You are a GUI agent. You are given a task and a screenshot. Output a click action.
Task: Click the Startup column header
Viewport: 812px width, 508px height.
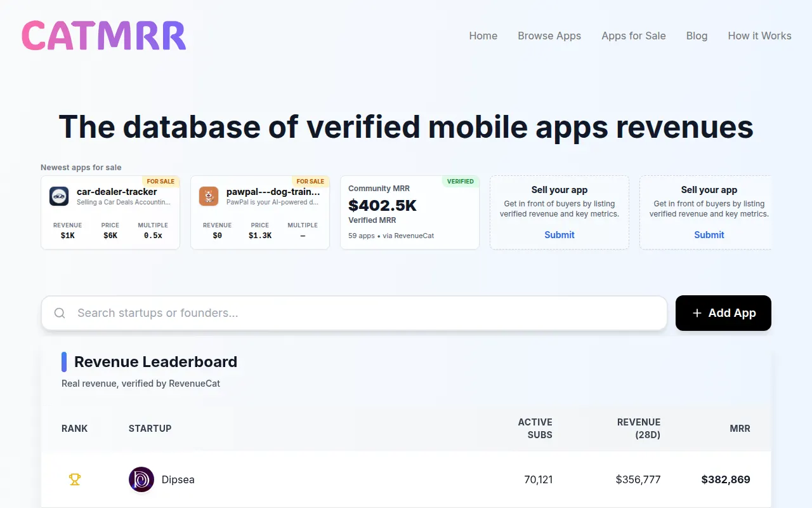click(150, 429)
